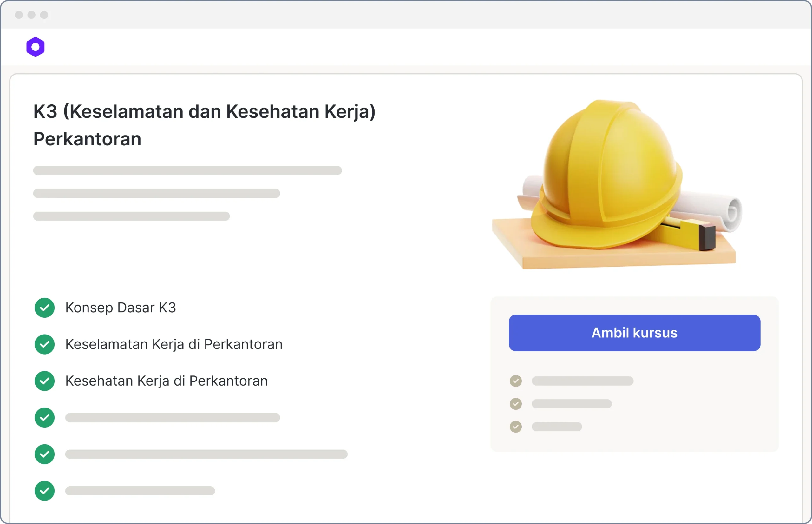Image resolution: width=812 pixels, height=524 pixels.
Task: Click the third gray window control dot
Action: [x=44, y=15]
